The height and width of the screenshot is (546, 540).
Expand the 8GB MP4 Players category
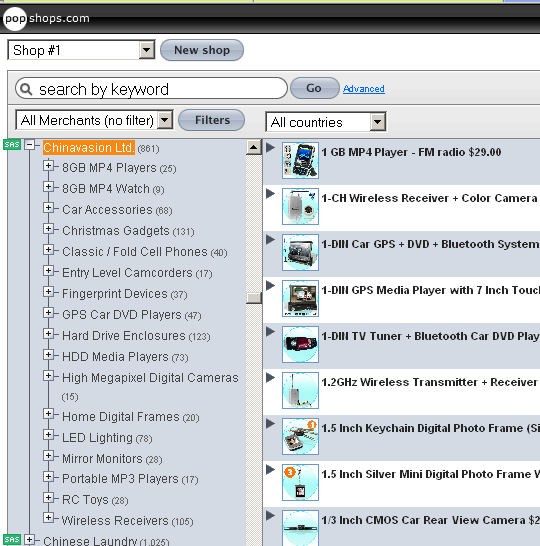[48, 166]
